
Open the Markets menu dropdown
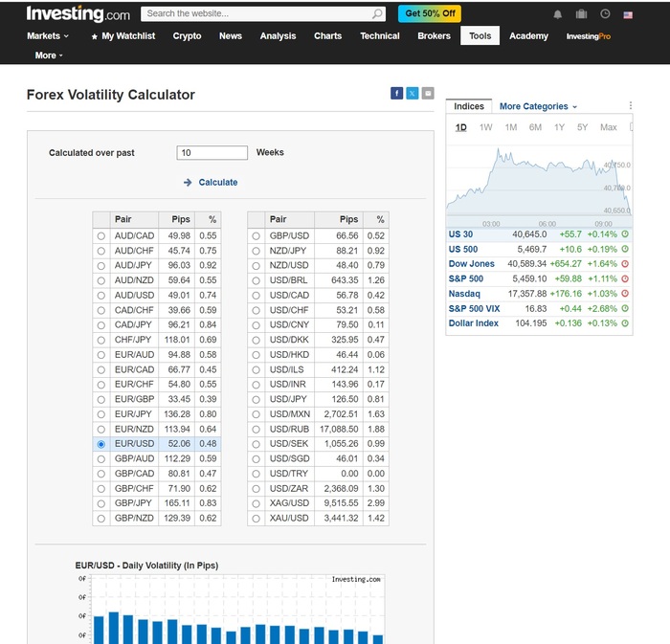tap(47, 35)
